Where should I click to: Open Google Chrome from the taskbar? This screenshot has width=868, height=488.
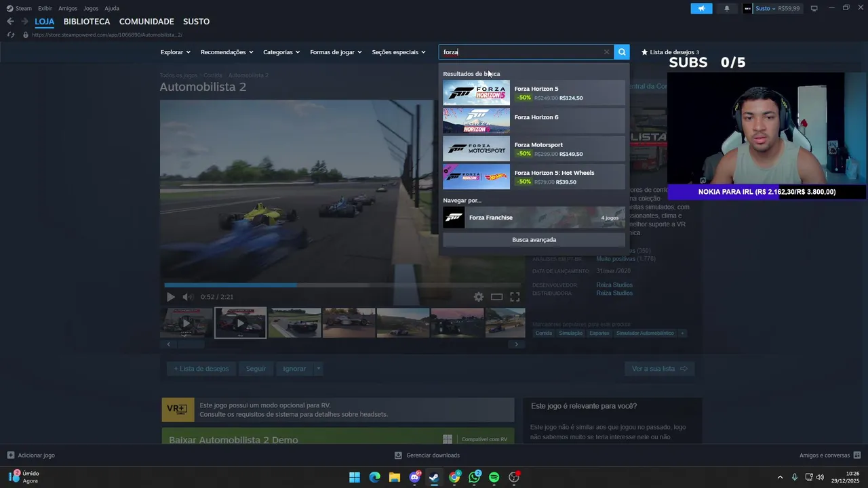454,477
